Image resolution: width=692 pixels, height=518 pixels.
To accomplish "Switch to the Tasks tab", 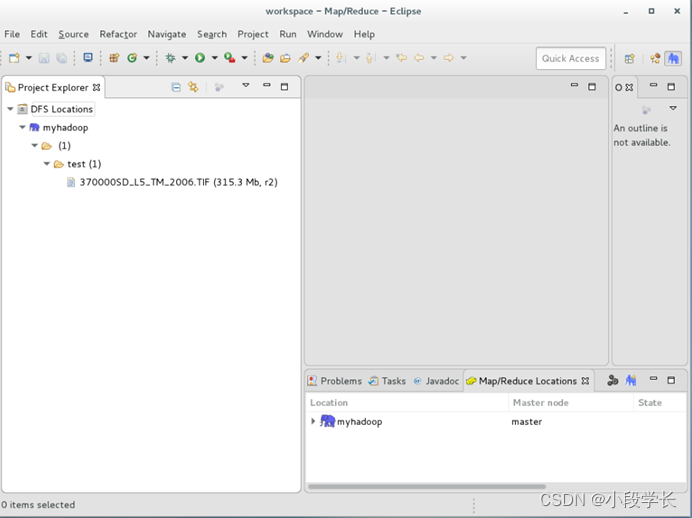I will pyautogui.click(x=387, y=381).
